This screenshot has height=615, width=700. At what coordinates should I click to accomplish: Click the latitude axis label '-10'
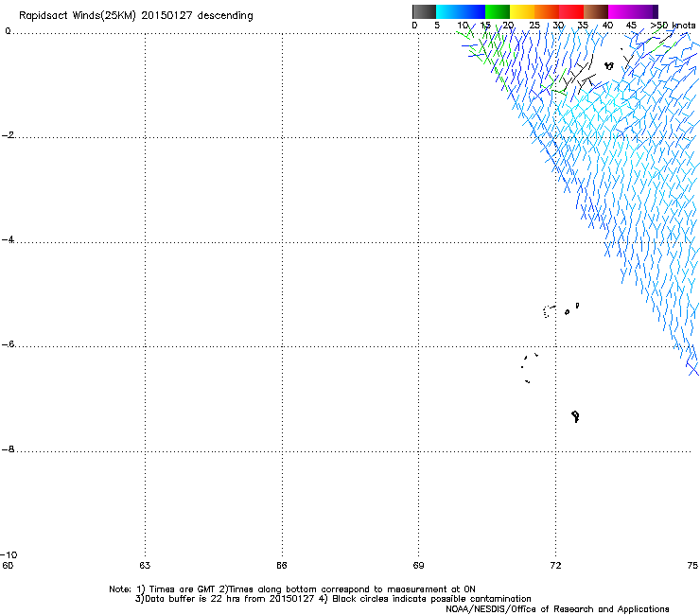(9, 555)
